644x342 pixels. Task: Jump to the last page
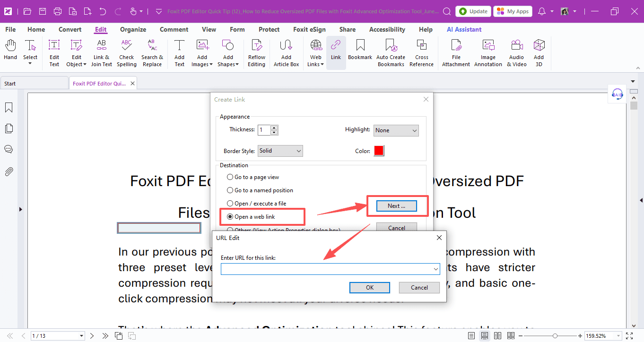(105, 336)
